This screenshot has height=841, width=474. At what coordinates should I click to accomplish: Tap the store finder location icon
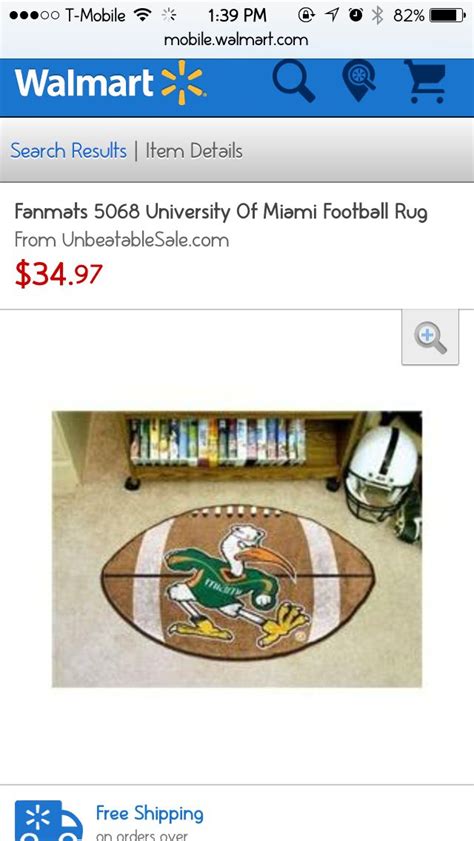point(359,82)
